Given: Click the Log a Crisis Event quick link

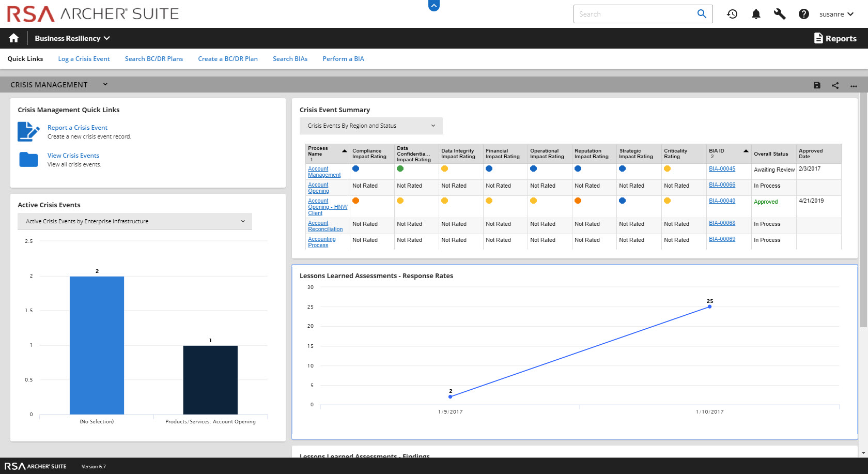Looking at the screenshot, I should (x=84, y=59).
